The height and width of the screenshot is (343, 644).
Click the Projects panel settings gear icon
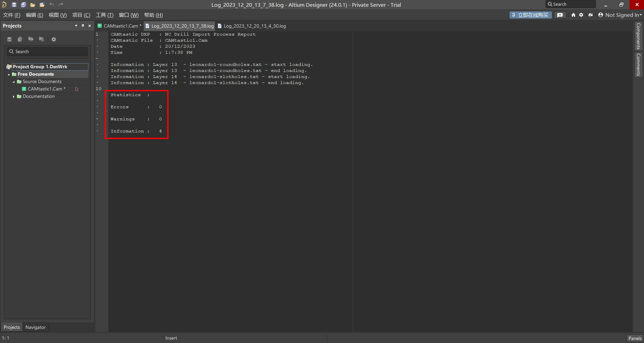click(x=54, y=39)
